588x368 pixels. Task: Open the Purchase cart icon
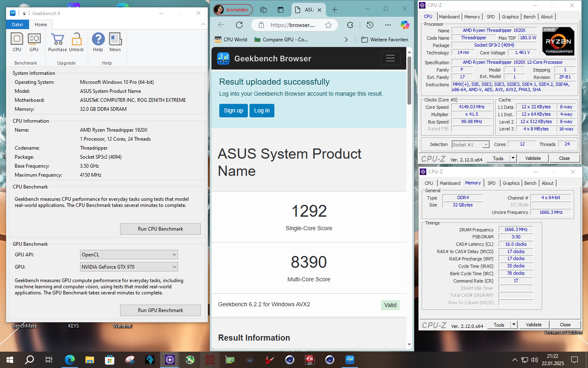(58, 42)
